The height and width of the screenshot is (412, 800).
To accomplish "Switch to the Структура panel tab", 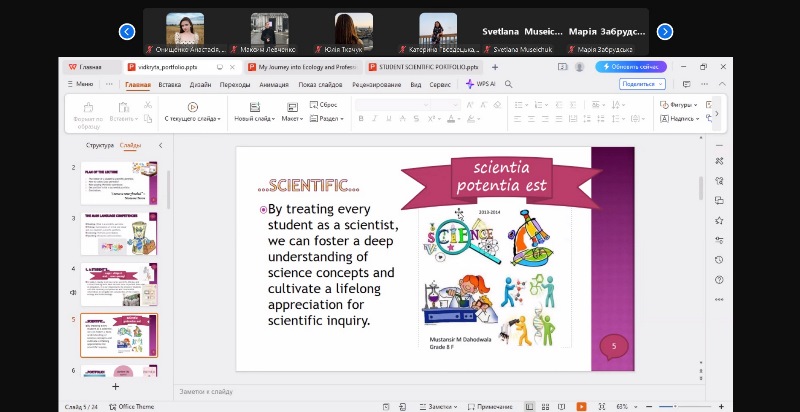I will 100,146.
